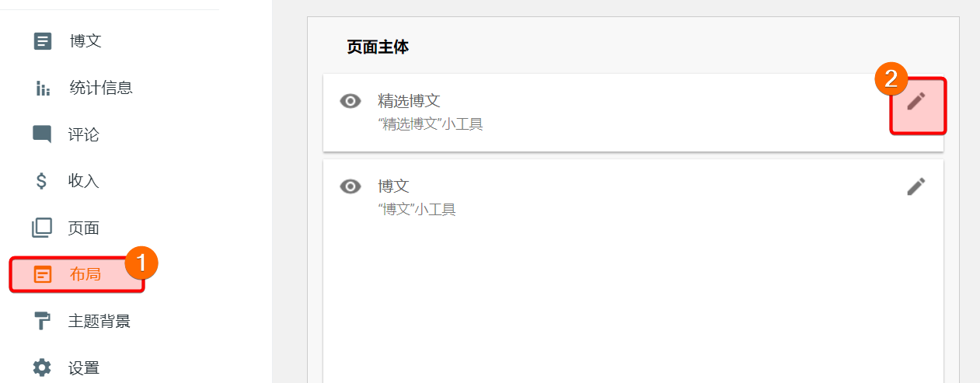980x383 pixels.
Task: Click the 设置 gear icon
Action: point(43,367)
